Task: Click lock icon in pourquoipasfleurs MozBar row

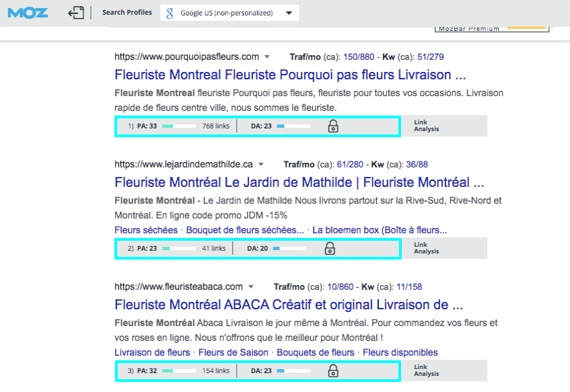Action: 332,126
